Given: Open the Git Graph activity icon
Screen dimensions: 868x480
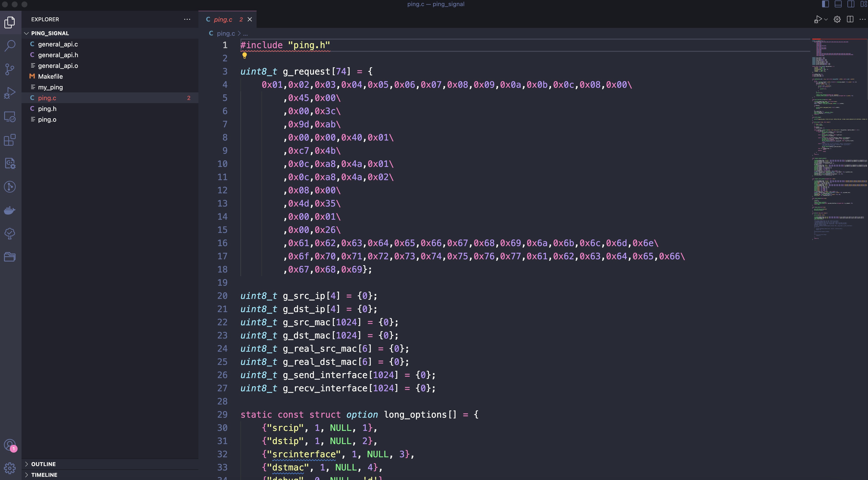Looking at the screenshot, I should [x=10, y=187].
